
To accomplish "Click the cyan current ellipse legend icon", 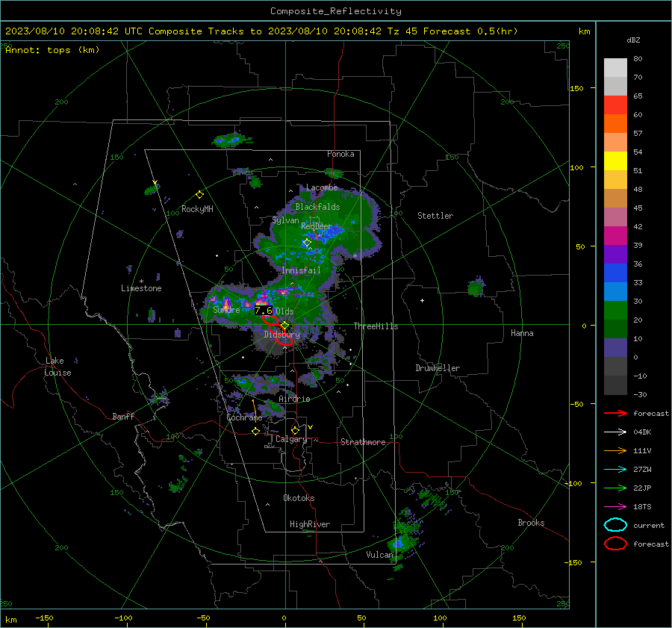I will (615, 525).
